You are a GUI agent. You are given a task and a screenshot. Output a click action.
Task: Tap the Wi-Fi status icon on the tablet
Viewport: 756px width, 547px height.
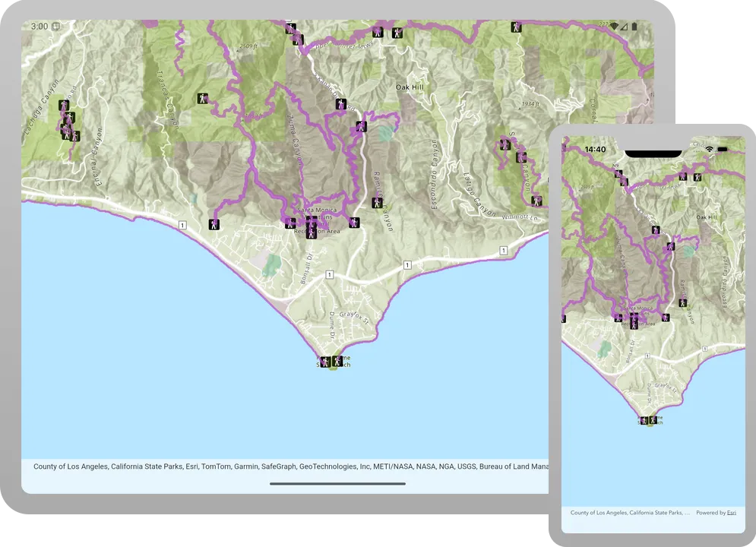point(613,27)
